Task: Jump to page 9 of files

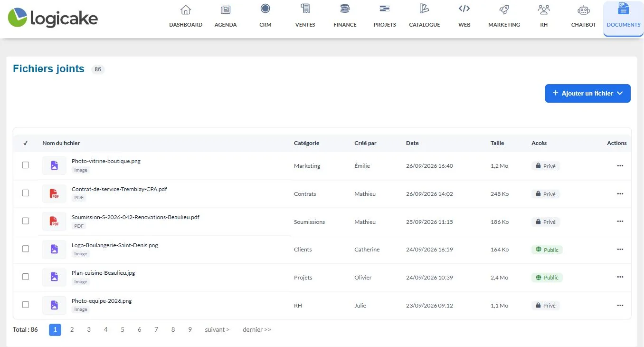Action: coord(190,329)
